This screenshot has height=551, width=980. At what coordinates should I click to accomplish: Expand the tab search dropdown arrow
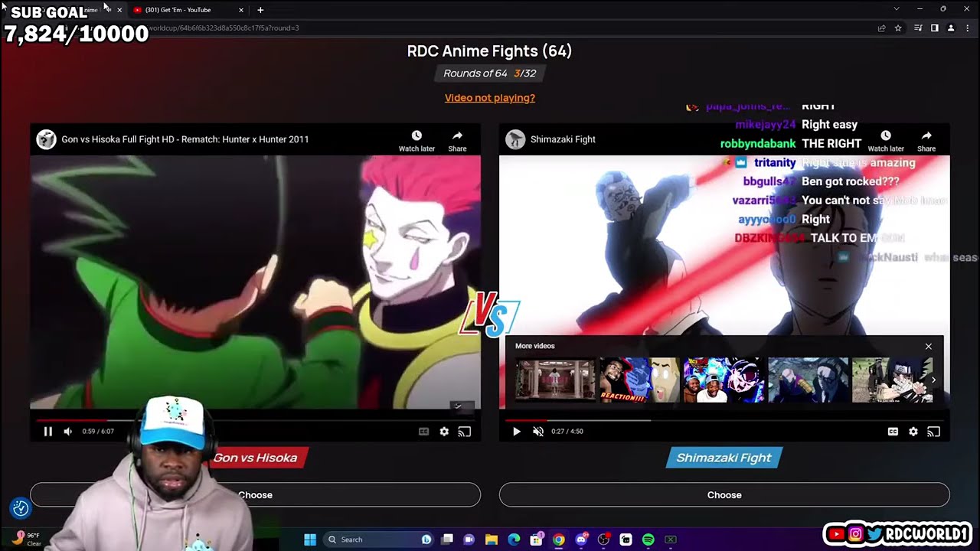pyautogui.click(x=897, y=9)
